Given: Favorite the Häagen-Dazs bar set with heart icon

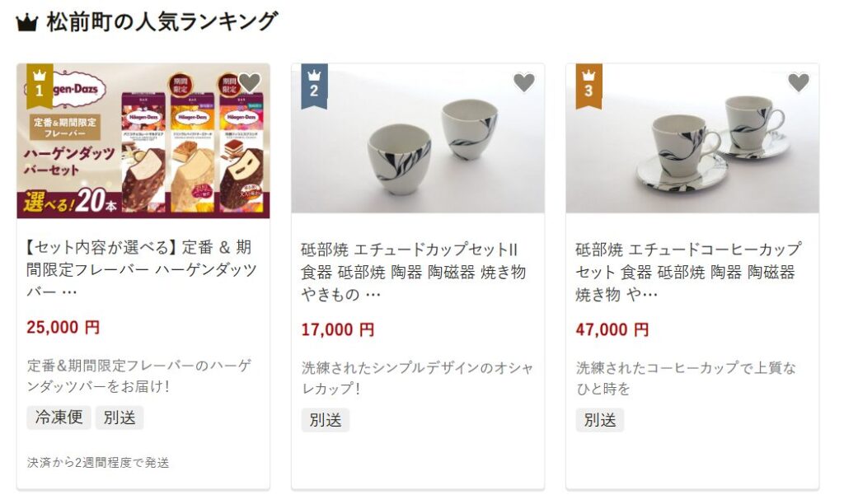Looking at the screenshot, I should point(249,82).
